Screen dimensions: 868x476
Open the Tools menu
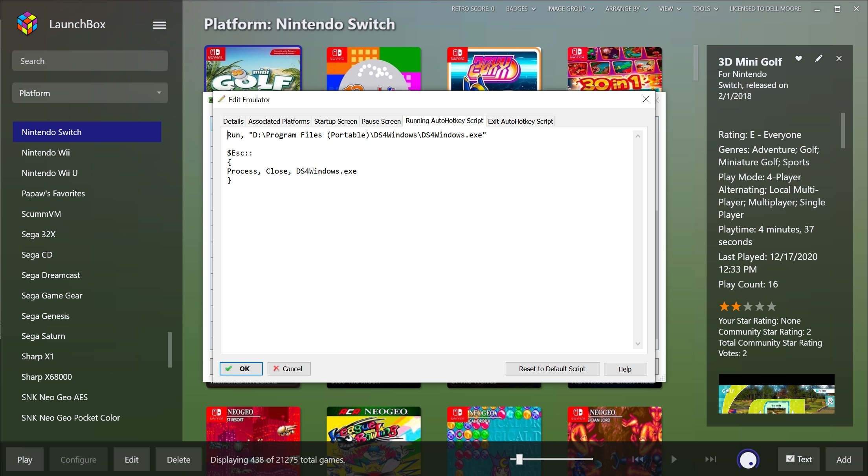(705, 9)
